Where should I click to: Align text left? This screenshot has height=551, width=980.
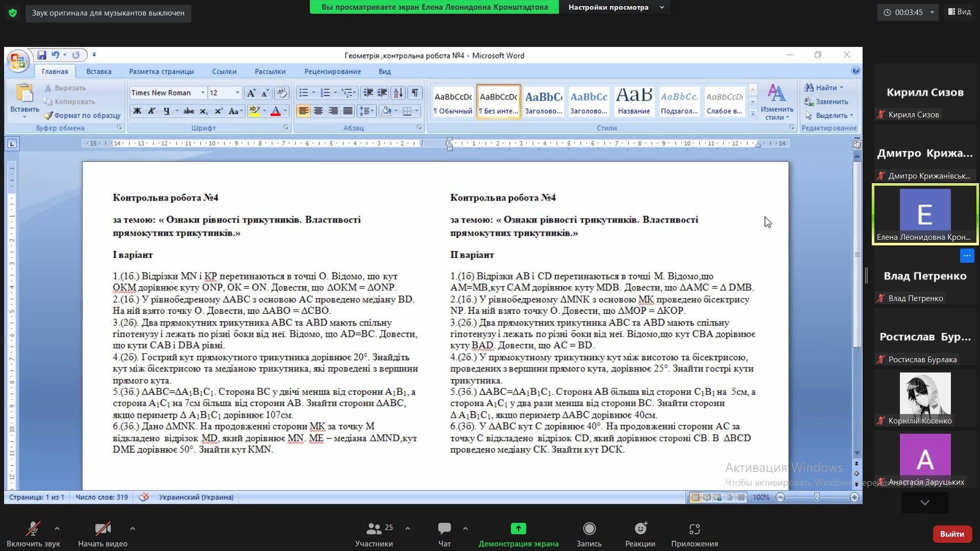click(303, 111)
